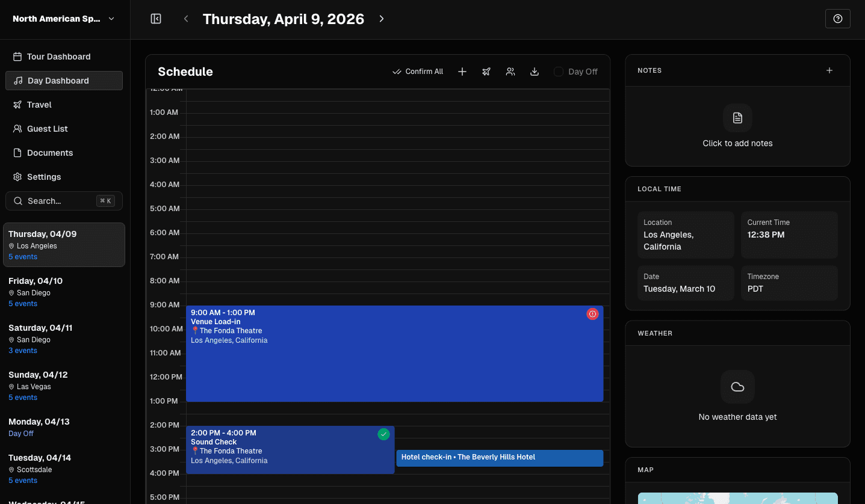Screen dimensions: 865x504
Task: Go to next day with right chevron
Action: [x=381, y=19]
